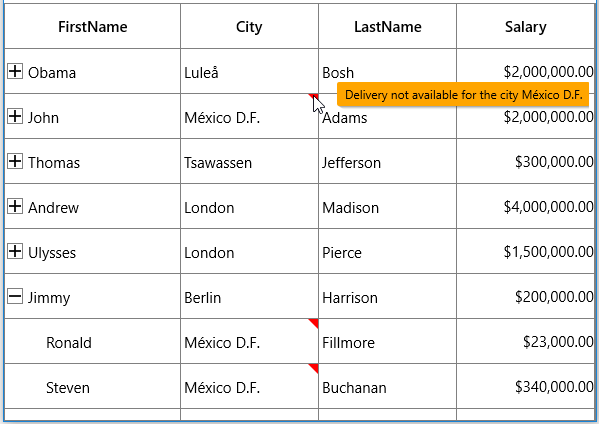Image resolution: width=599 pixels, height=424 pixels.
Task: Click the red error marker in Steven's City cell
Action: [x=314, y=368]
